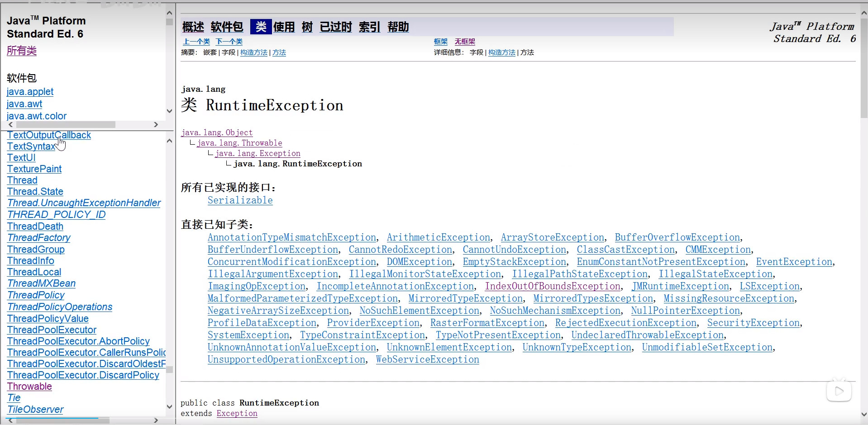868x425 pixels.
Task: Click the main page vertical scrollbar thumb
Action: pyautogui.click(x=864, y=68)
